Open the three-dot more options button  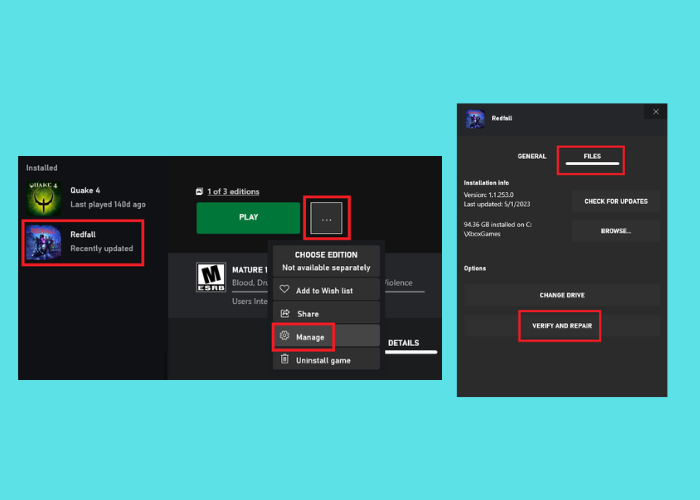(326, 218)
